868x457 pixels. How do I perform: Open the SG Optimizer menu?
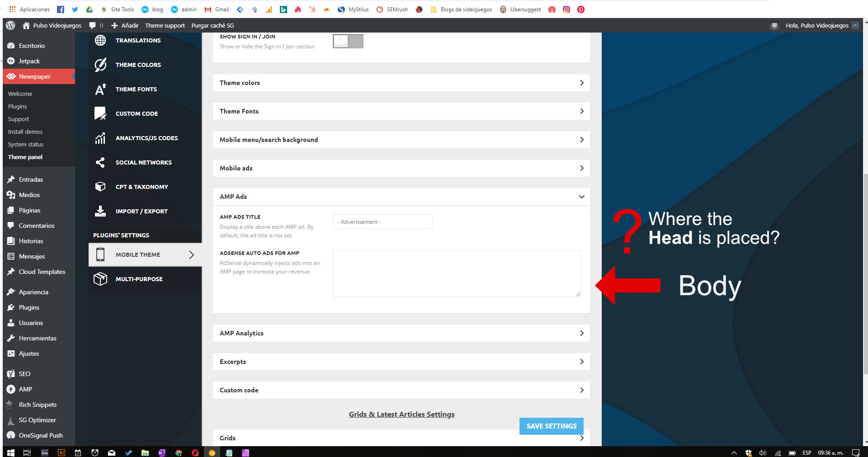(x=39, y=420)
